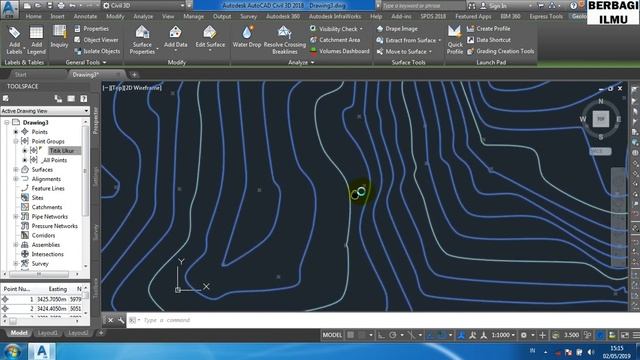Click Extract from Surface

pos(408,40)
